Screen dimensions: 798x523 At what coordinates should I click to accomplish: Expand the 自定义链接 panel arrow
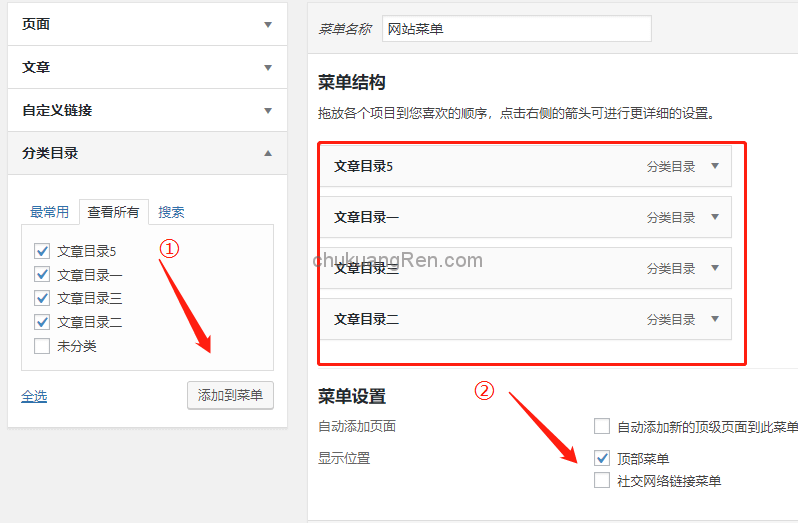[x=267, y=111]
